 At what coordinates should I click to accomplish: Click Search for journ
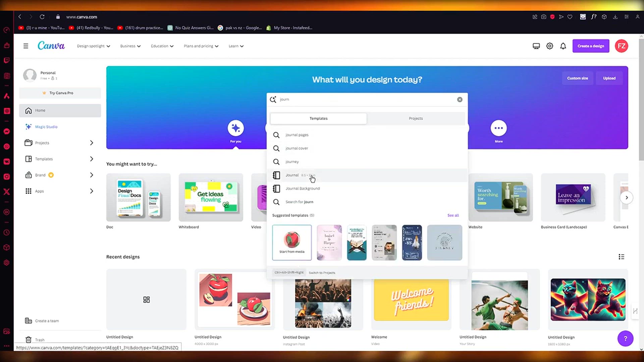(x=367, y=202)
